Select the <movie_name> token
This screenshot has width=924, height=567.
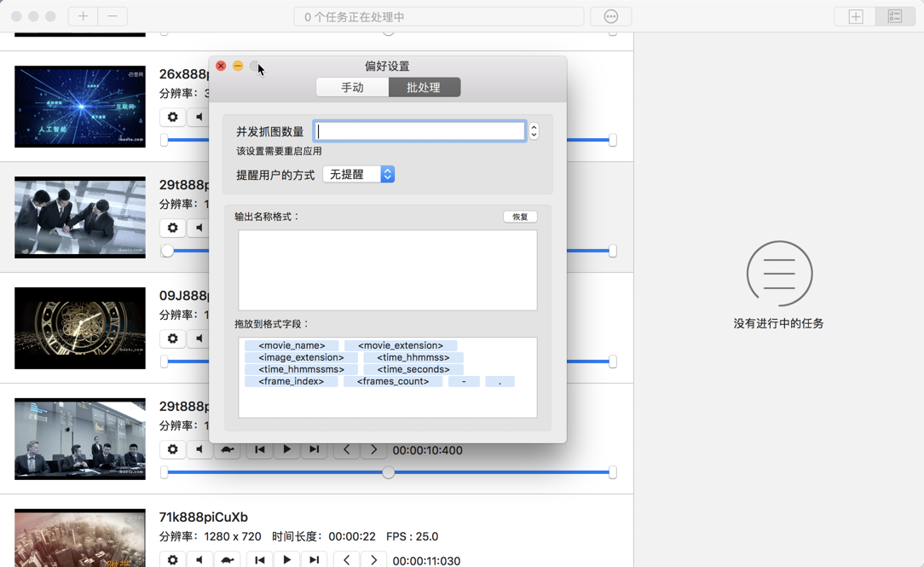coord(292,345)
